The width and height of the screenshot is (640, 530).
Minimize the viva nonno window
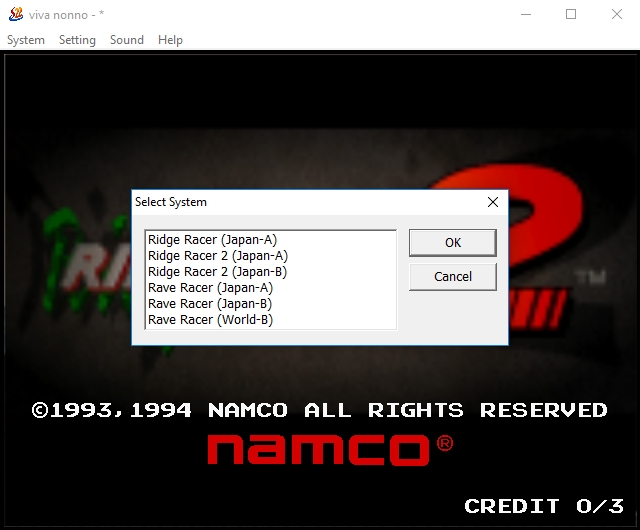[526, 14]
